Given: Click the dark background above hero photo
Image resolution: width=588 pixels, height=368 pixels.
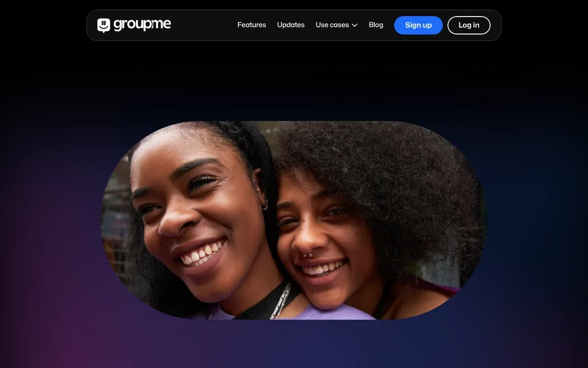Looking at the screenshot, I should [x=294, y=83].
